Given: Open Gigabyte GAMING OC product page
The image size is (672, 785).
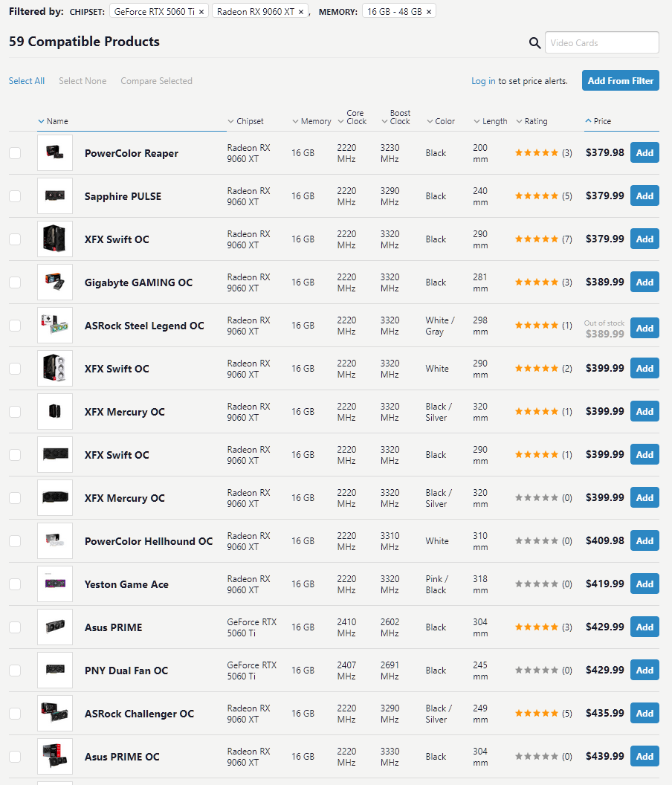Looking at the screenshot, I should [138, 282].
